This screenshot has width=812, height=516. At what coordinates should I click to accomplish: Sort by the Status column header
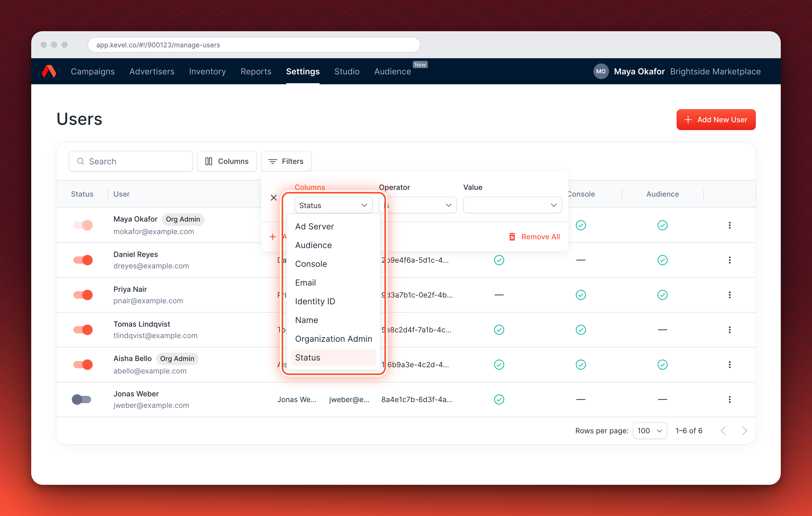coord(82,194)
